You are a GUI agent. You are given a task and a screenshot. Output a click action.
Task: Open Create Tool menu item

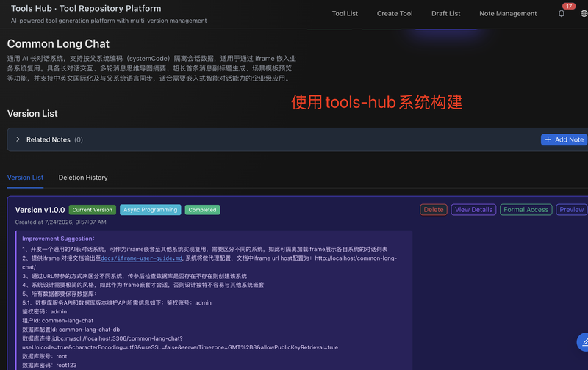(x=395, y=13)
